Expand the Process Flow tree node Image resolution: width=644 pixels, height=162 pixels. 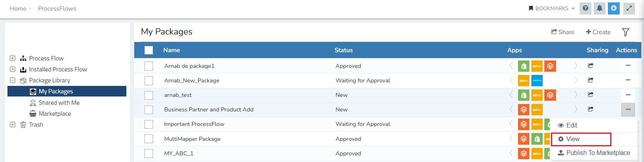13,58
